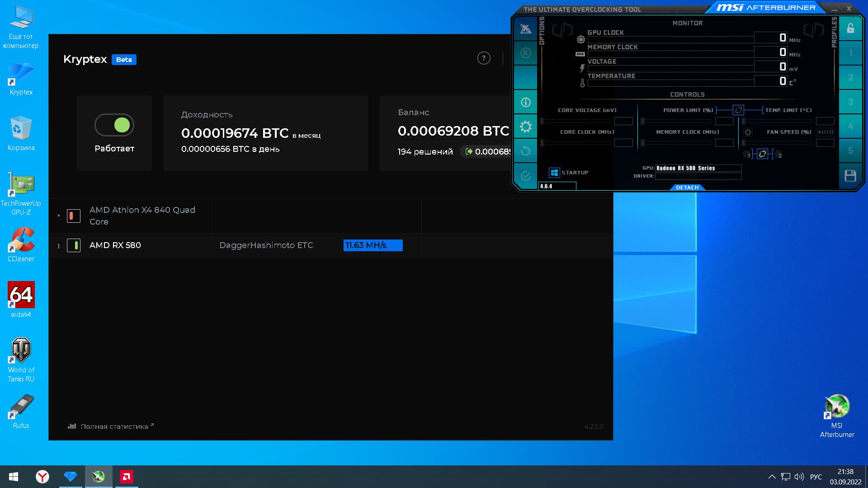
Task: Open fan speed settings small gear
Action: click(x=748, y=132)
